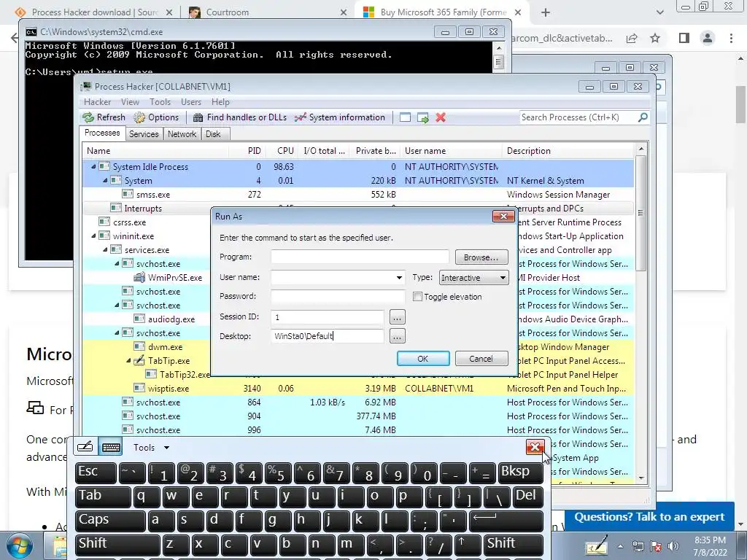The height and width of the screenshot is (560, 747).
Task: Switch to the Network tab
Action: pos(182,134)
